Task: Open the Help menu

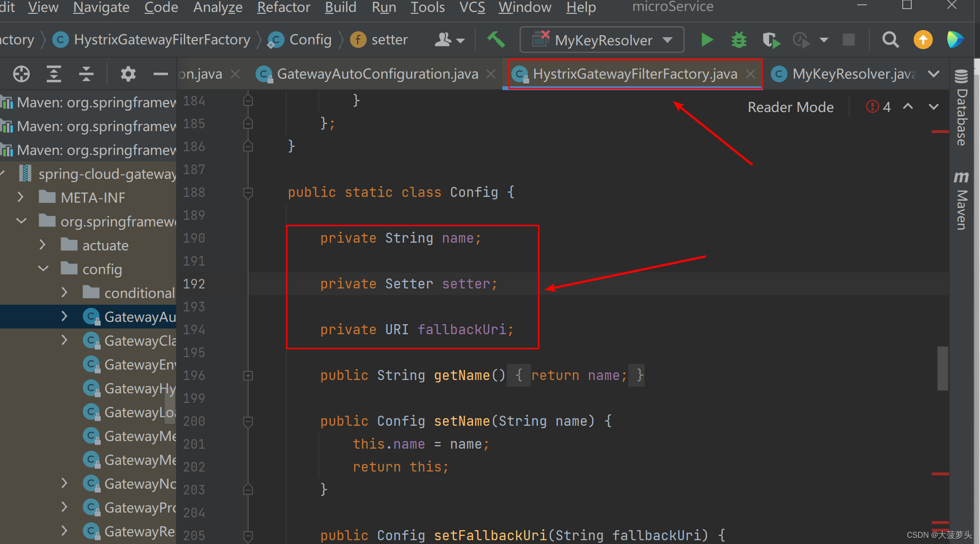Action: (581, 8)
